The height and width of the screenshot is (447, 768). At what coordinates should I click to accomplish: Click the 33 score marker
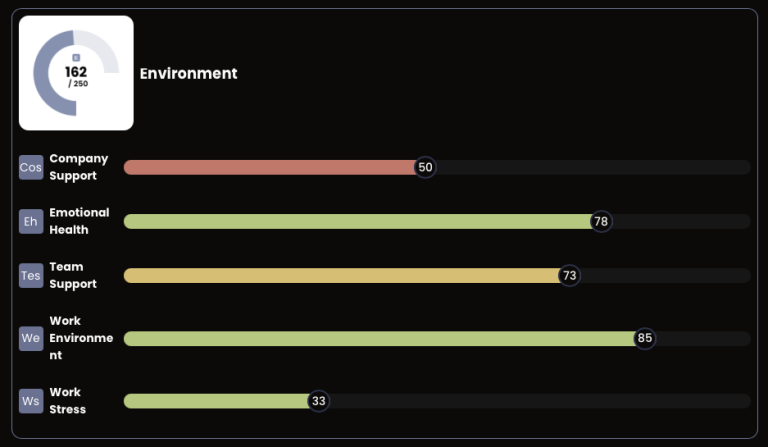318,401
